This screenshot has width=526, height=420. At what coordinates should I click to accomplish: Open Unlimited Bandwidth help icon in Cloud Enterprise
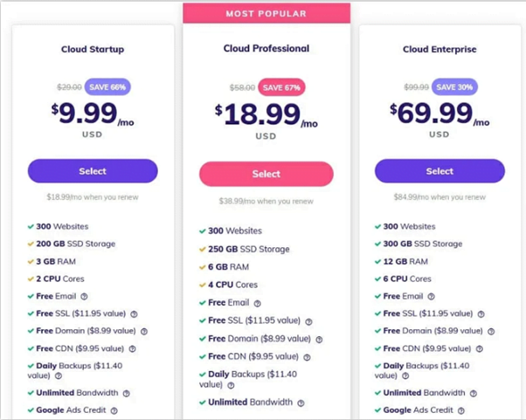473,394
